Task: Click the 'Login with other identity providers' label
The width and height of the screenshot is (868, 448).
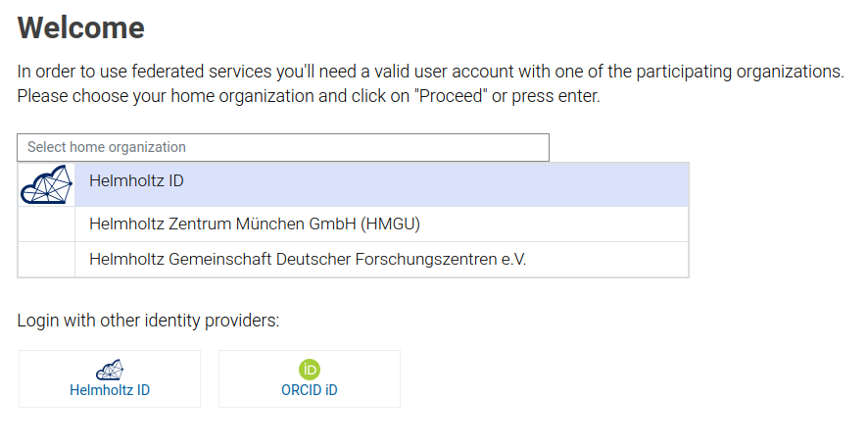Action: click(x=148, y=321)
